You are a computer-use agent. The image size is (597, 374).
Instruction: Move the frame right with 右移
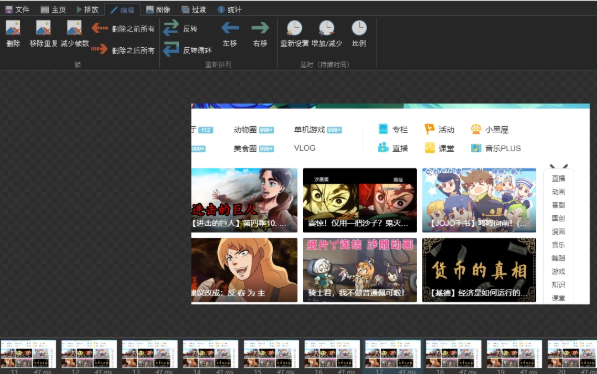coord(260,34)
